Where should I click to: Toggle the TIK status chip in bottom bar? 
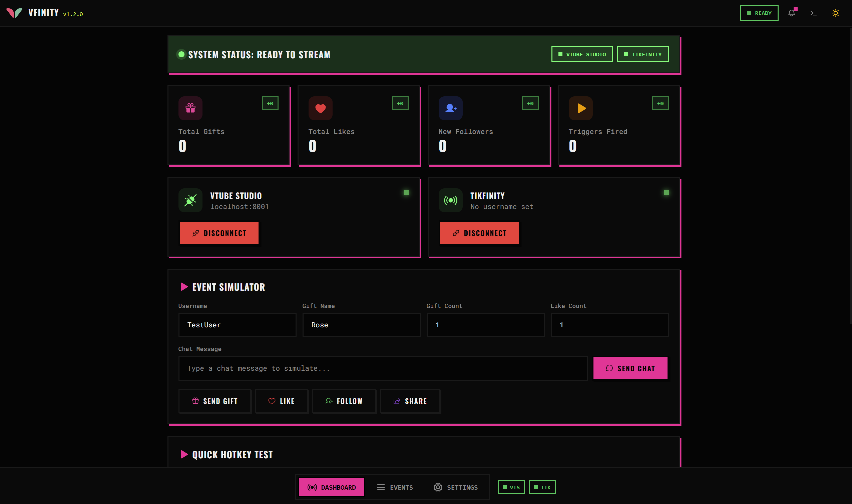(542, 487)
